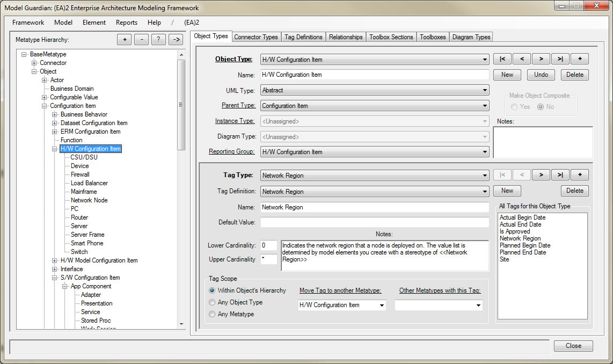Go to last Tag Type record
The width and height of the screenshot is (613, 364).
[560, 175]
